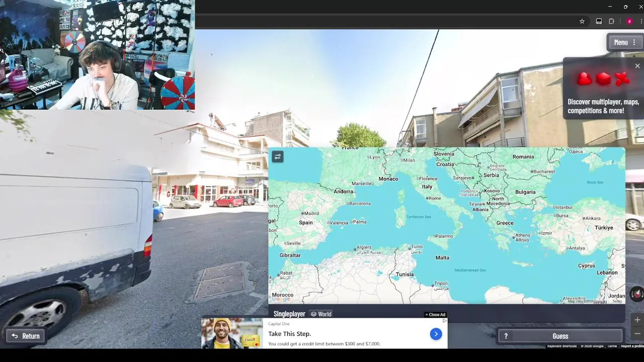Submit the Guess button

pos(560,336)
